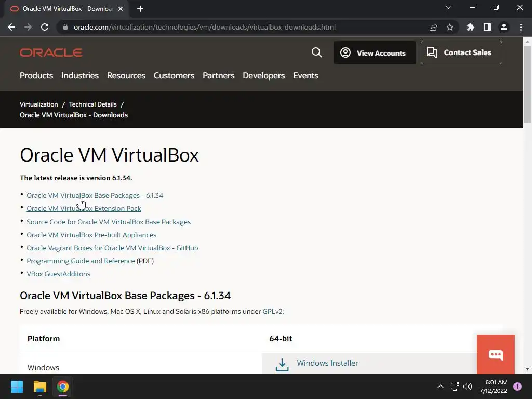This screenshot has width=532, height=399.
Task: Open the red chat widget button
Action: tap(496, 354)
